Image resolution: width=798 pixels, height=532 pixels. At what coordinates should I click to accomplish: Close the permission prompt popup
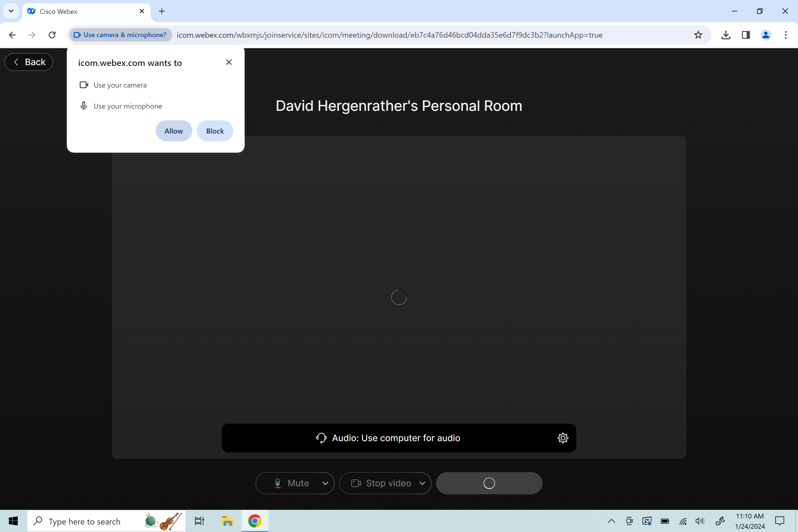[x=229, y=62]
